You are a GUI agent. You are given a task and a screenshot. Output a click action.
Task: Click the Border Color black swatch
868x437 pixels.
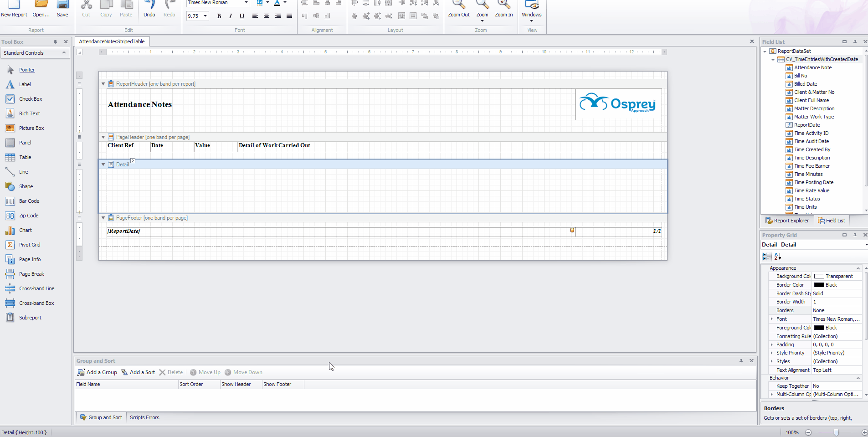[819, 285]
